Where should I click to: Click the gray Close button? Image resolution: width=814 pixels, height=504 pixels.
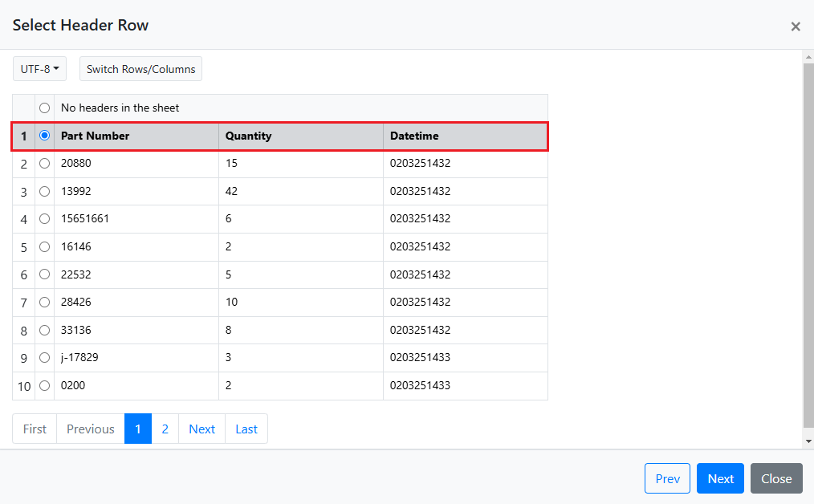pos(775,478)
